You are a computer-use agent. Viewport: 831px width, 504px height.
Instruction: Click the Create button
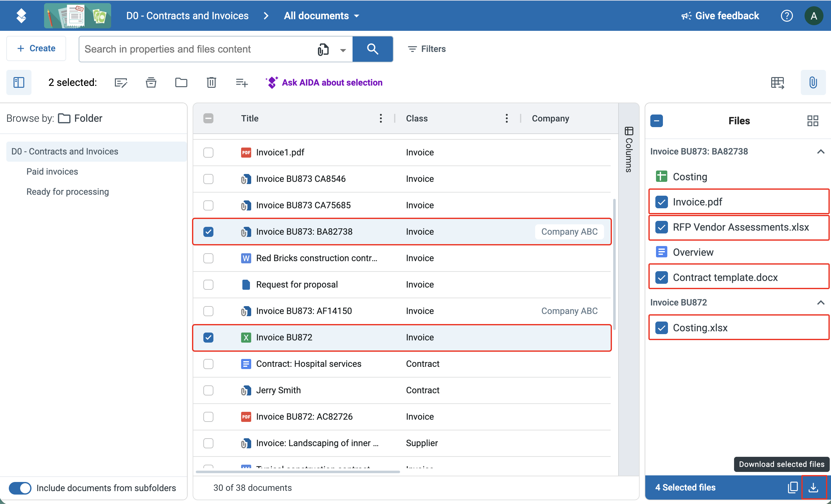coord(36,48)
